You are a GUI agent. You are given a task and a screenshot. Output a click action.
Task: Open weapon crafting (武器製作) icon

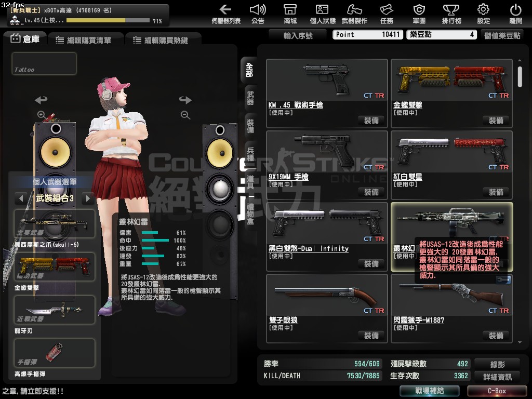[x=354, y=14]
